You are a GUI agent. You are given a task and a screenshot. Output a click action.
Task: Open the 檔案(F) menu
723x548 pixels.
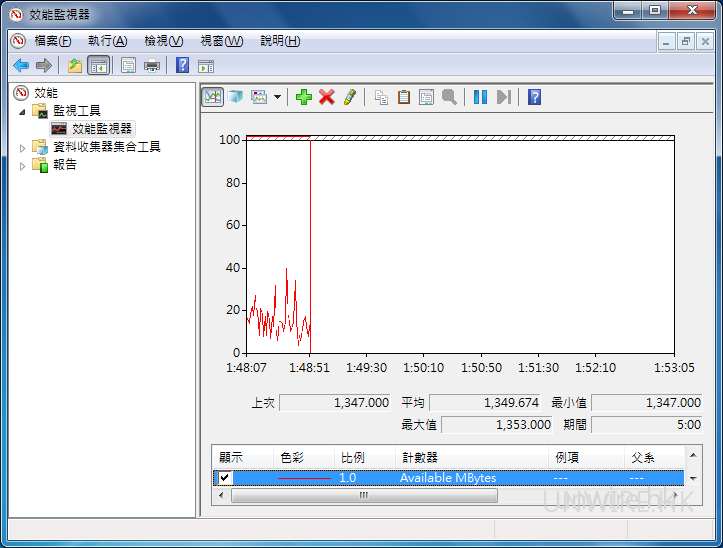tap(52, 41)
